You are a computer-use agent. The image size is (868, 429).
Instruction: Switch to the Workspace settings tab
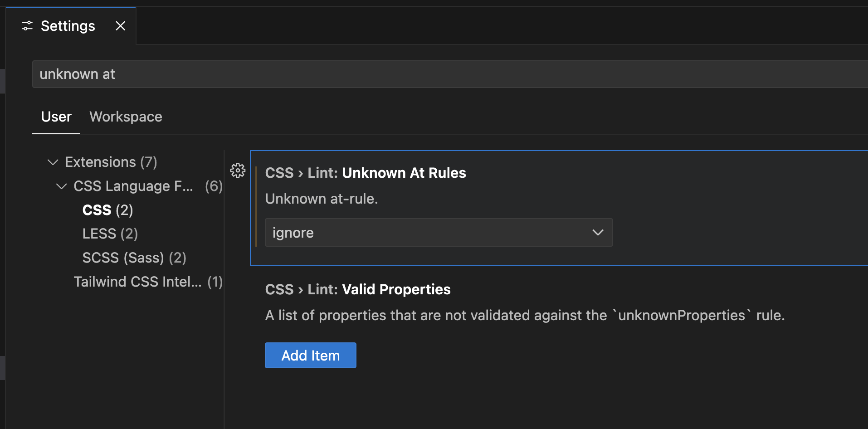[126, 117]
